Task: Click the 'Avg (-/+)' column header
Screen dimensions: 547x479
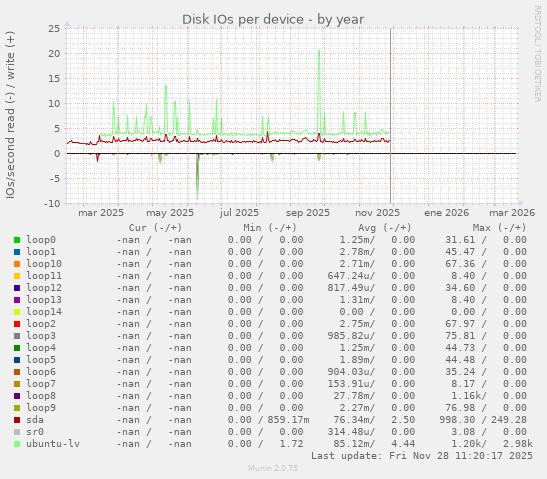Action: tap(385, 228)
